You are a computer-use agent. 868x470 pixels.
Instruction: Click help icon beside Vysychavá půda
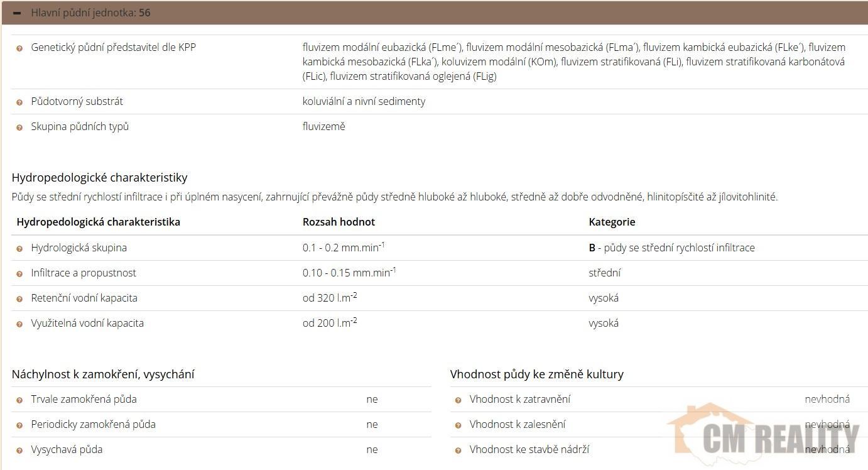[19, 451]
